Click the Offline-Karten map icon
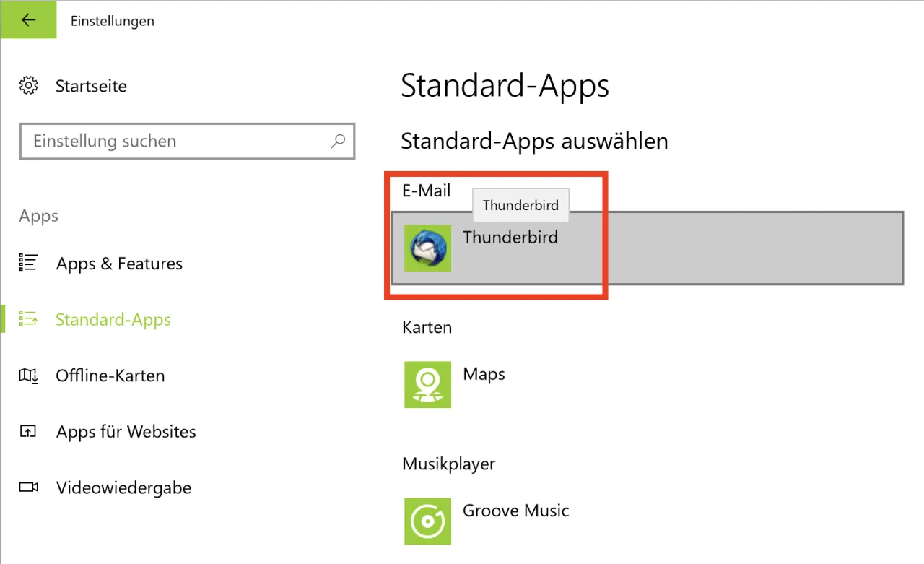The height and width of the screenshot is (564, 924). [28, 376]
